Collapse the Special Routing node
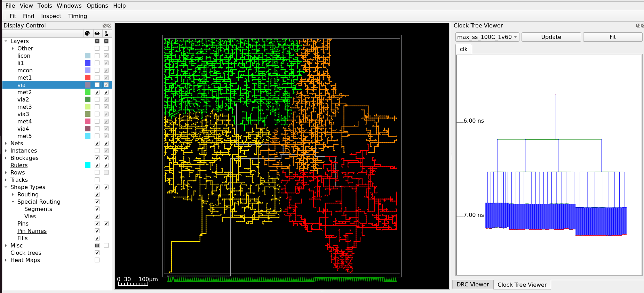 (13, 202)
